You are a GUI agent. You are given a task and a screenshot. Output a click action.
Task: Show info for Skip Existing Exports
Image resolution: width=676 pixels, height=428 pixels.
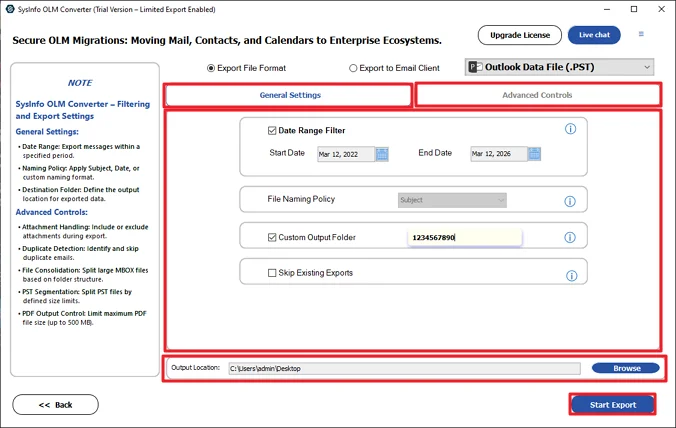(572, 276)
